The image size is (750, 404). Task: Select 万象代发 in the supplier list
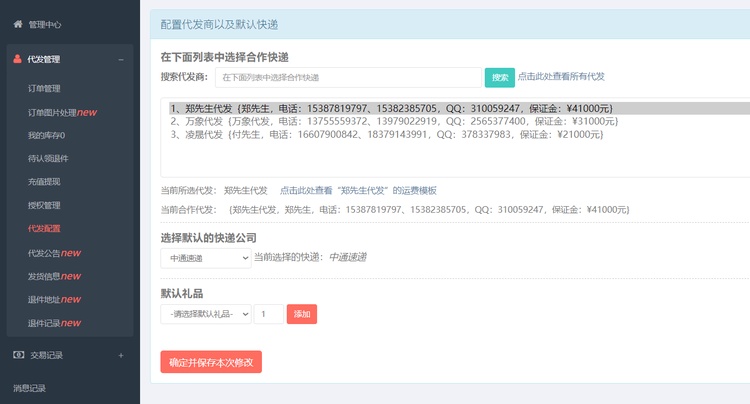coord(393,121)
